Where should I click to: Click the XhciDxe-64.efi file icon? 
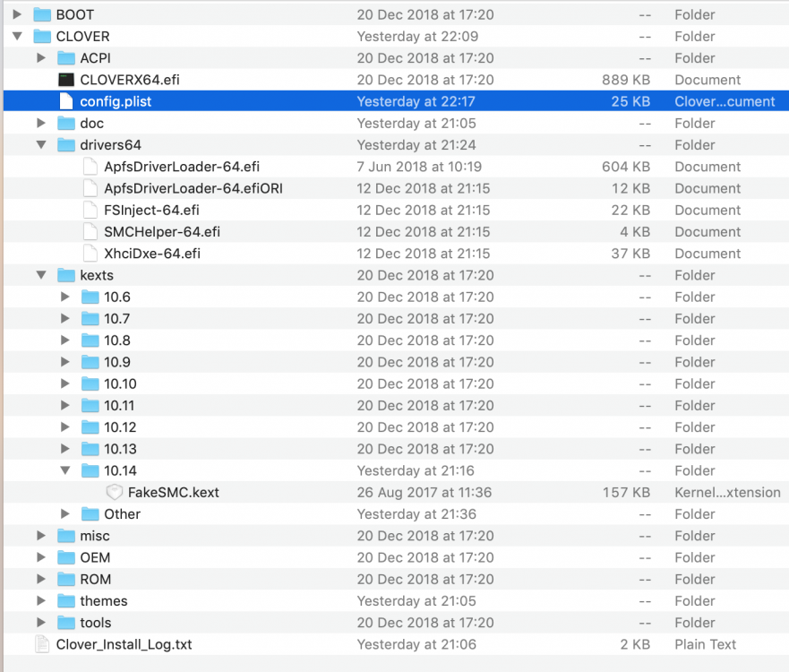[90, 254]
